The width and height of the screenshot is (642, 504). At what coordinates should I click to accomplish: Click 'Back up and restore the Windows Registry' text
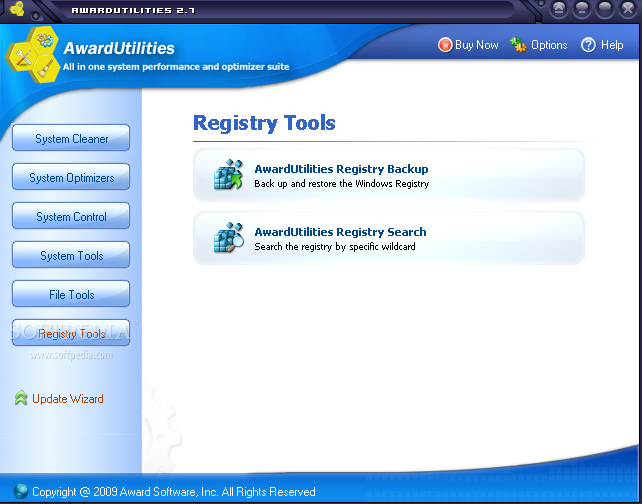(x=341, y=184)
